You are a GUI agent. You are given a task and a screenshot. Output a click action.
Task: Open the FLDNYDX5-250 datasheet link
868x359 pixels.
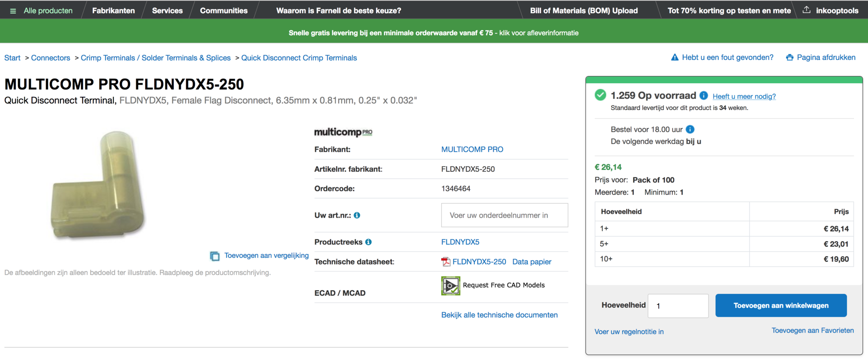click(479, 262)
